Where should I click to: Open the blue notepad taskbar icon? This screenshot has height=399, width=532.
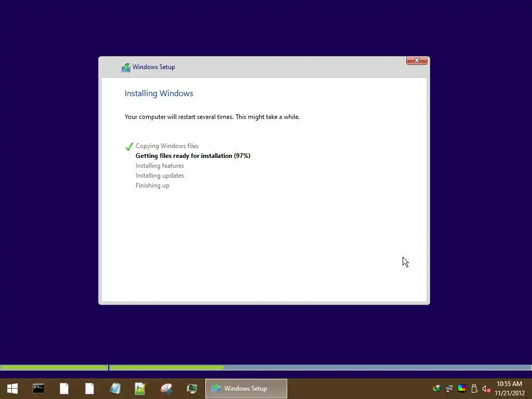point(115,389)
